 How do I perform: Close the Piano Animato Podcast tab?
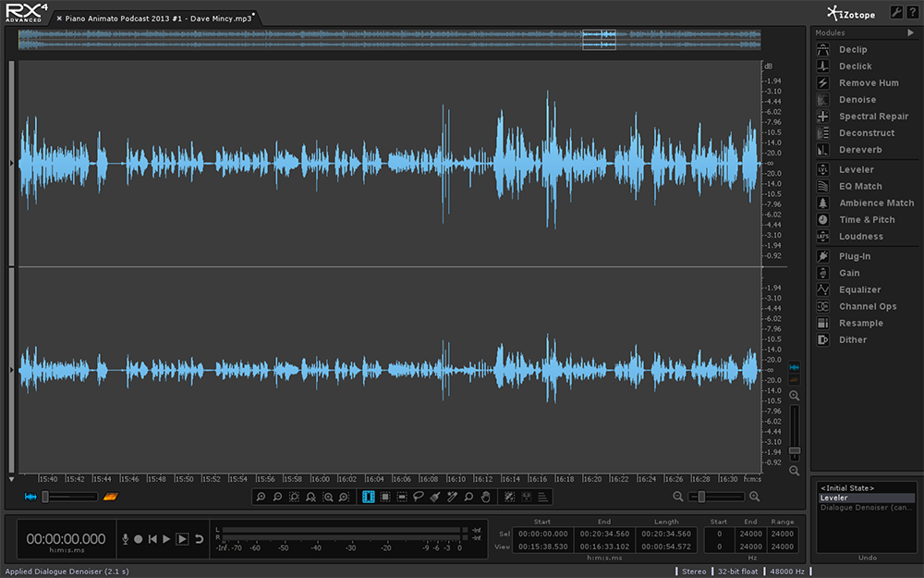(59, 18)
